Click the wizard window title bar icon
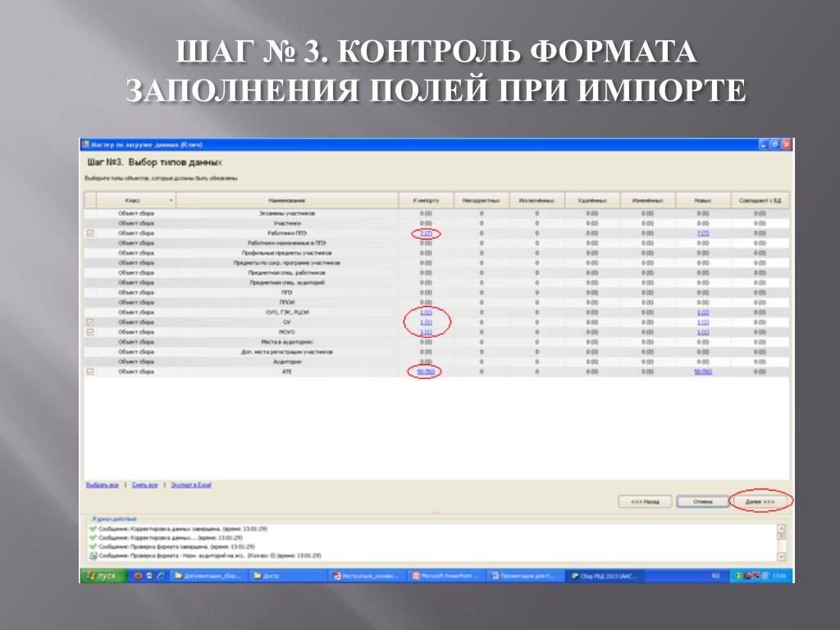This screenshot has width=840, height=630. point(85,144)
